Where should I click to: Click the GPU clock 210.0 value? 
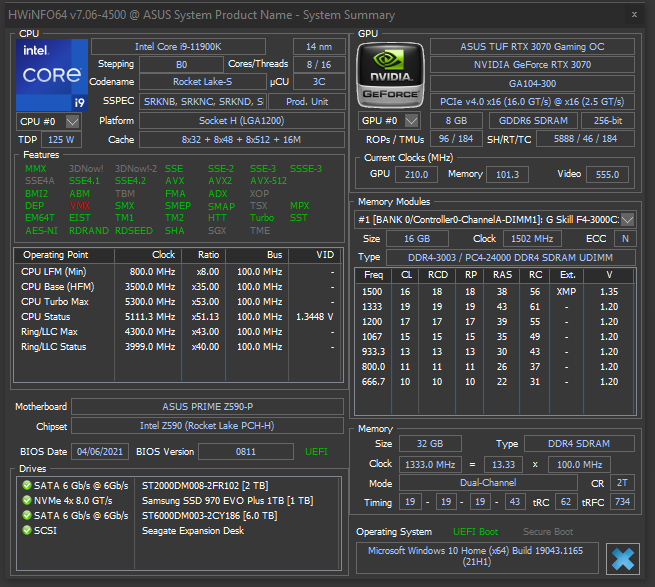[416, 175]
